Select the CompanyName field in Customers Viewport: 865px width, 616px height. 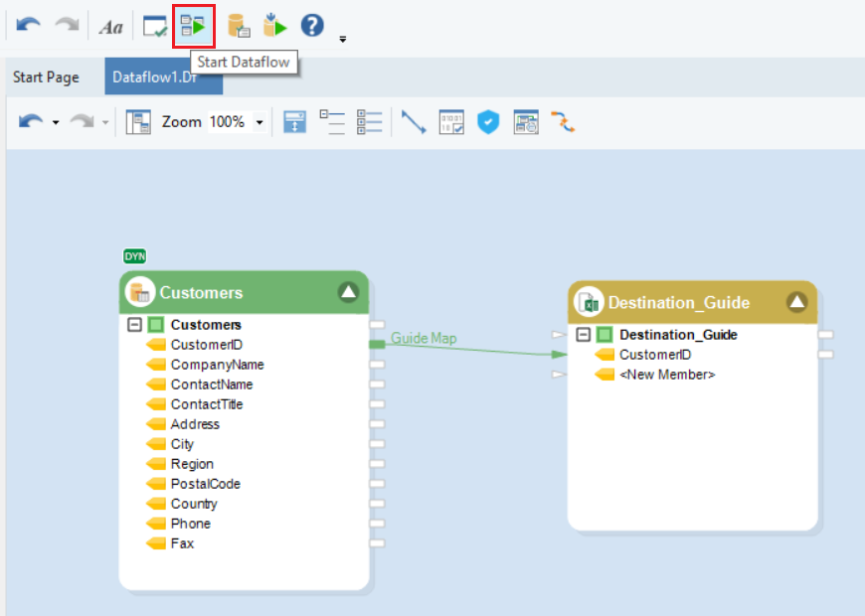217,365
